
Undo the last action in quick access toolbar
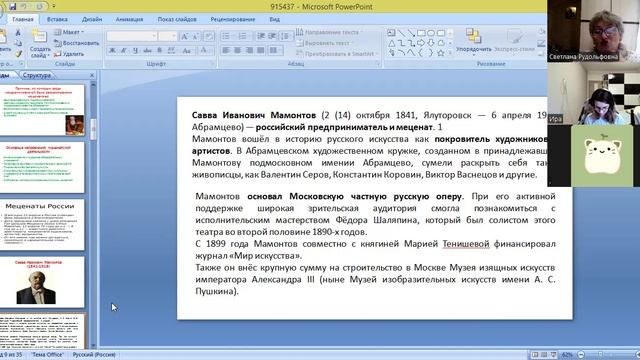24,6
